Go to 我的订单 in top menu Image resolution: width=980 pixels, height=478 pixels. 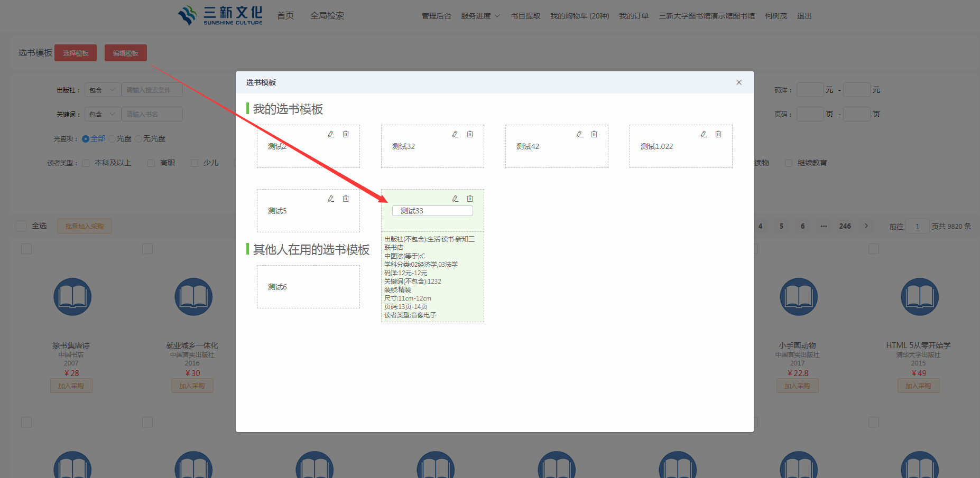(x=634, y=16)
